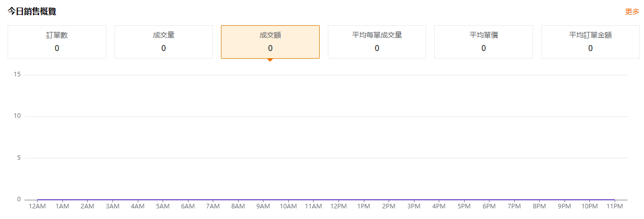Viewport: 644px width, 219px height.
Task: Click the 9AM axis label
Action: [x=263, y=206]
